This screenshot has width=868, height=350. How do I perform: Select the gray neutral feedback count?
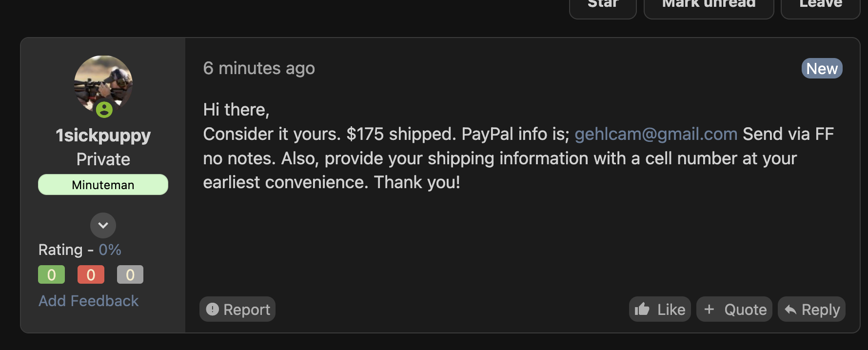(x=130, y=274)
